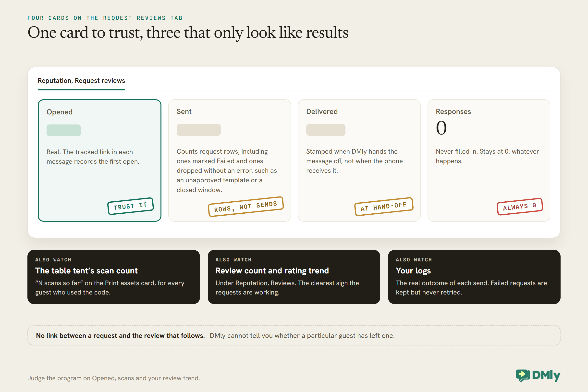Click the ROWS, NOT SENDS stamp
This screenshot has height=392, width=588.
(x=246, y=207)
